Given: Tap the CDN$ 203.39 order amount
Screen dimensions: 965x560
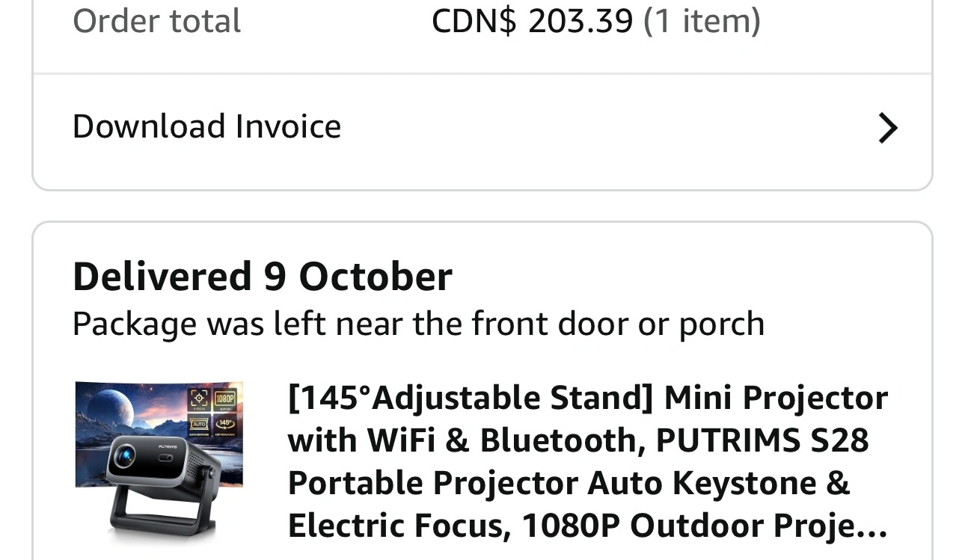Looking at the screenshot, I should (533, 20).
